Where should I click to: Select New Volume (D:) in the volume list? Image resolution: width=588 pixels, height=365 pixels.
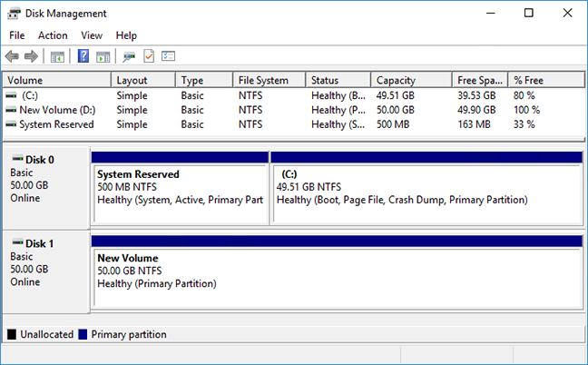(x=57, y=110)
